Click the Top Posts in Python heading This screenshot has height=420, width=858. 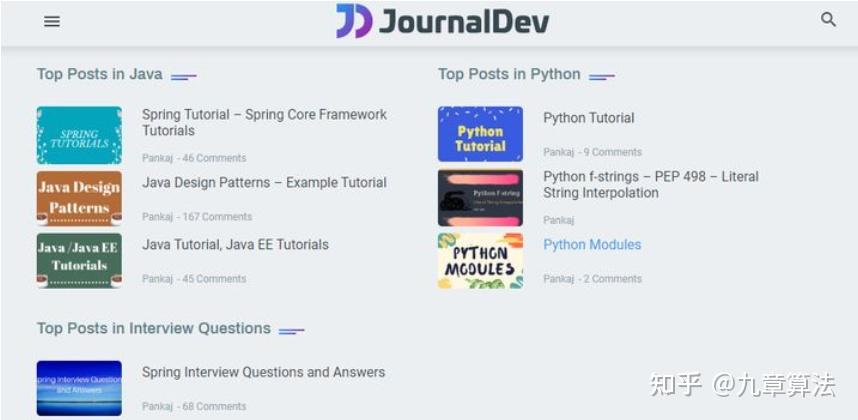click(509, 74)
